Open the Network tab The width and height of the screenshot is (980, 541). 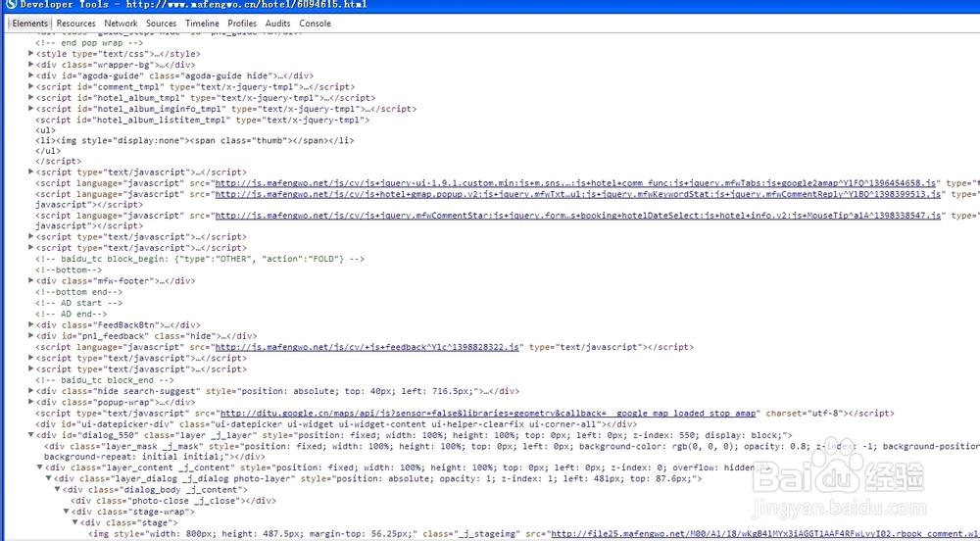click(x=121, y=24)
